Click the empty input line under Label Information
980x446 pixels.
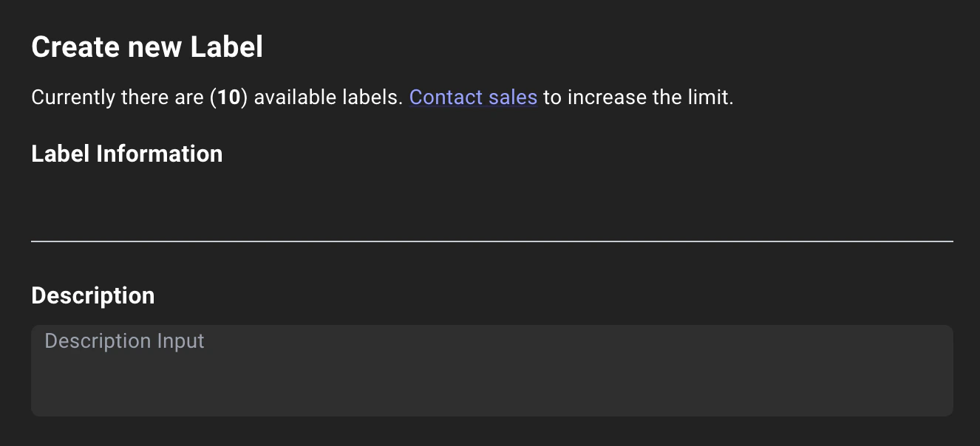296,222
